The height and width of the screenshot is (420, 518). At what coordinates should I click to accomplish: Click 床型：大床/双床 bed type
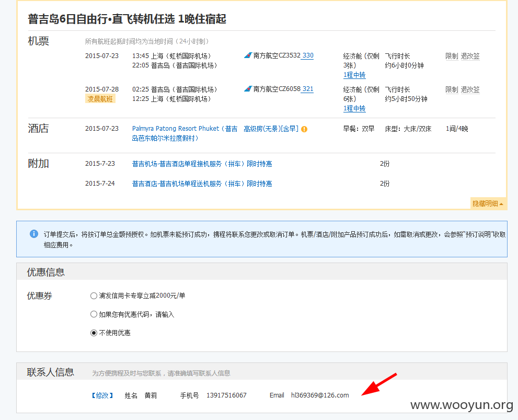408,129
